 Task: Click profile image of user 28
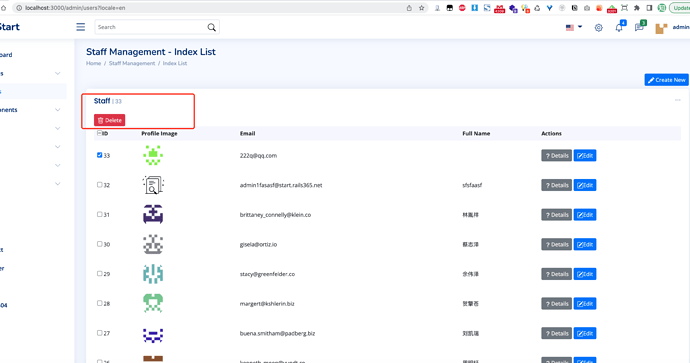point(153,304)
